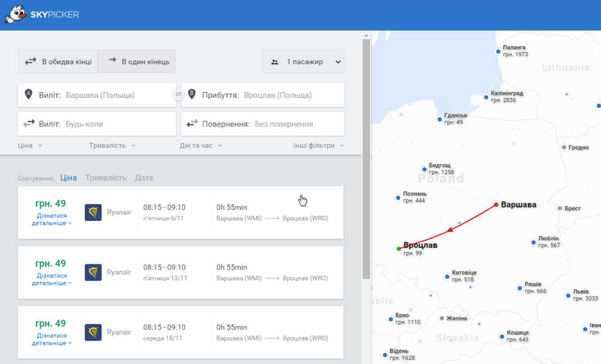Expand 'Тривалість' filter
This screenshot has width=601, height=364.
click(112, 145)
